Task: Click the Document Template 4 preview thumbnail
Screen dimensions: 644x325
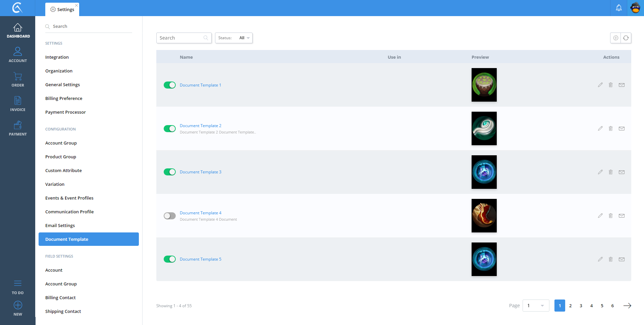Action: pos(484,216)
